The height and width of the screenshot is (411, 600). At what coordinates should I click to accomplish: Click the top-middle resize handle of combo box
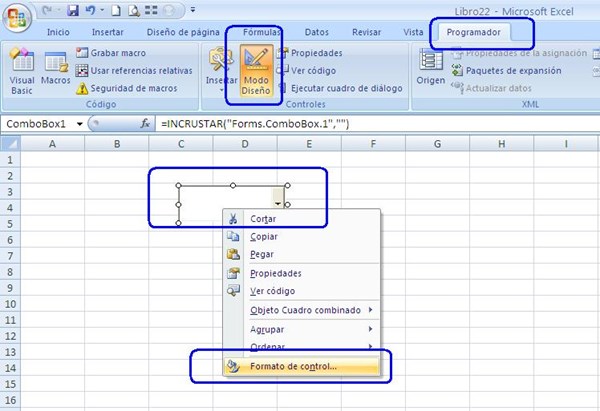233,186
